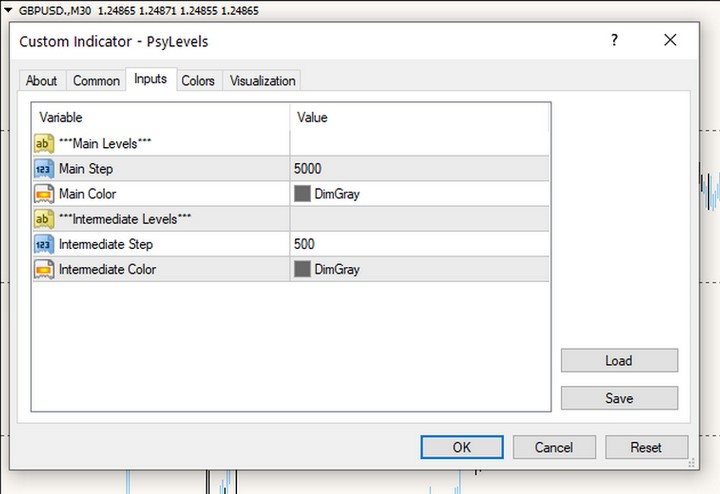Edit the Intermediate Step value 500
720x494 pixels.
[x=419, y=244]
